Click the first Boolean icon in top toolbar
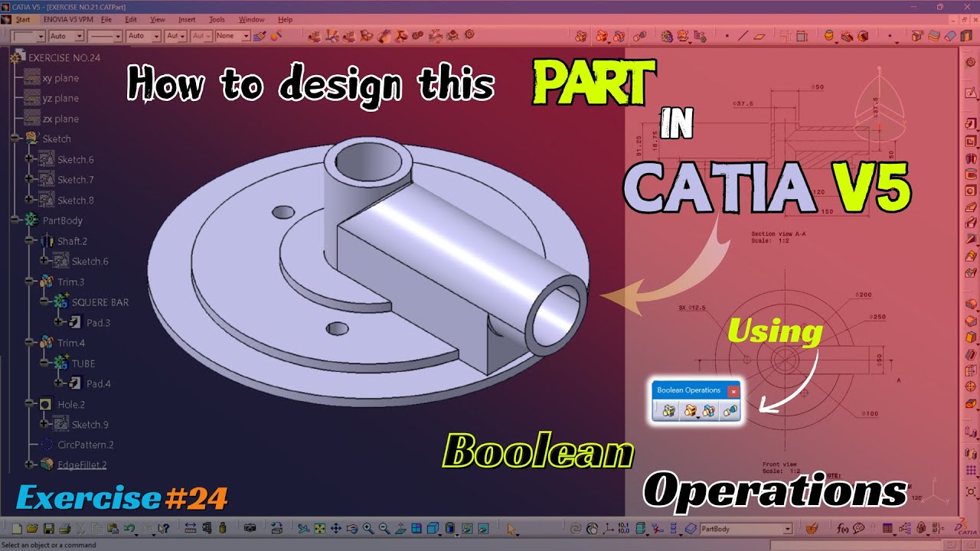980x551 pixels. tap(581, 35)
